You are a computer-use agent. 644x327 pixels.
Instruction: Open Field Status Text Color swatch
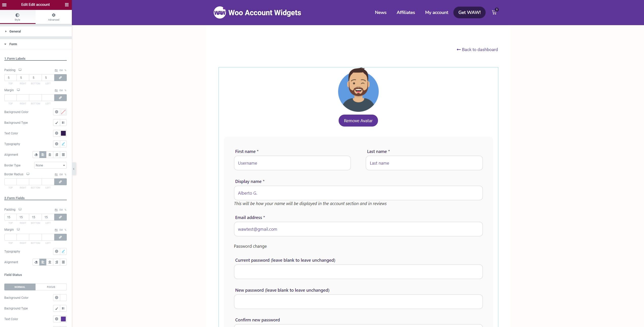(63, 319)
